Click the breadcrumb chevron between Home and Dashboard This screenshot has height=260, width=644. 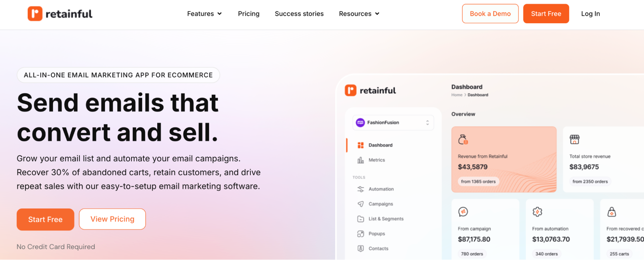pyautogui.click(x=465, y=95)
